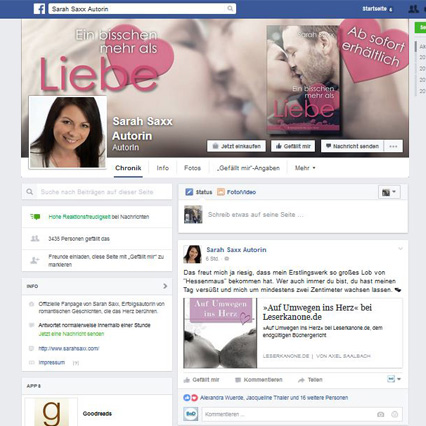Click the Gefällt mir page button
This screenshot has width=426, height=426.
tap(293, 146)
